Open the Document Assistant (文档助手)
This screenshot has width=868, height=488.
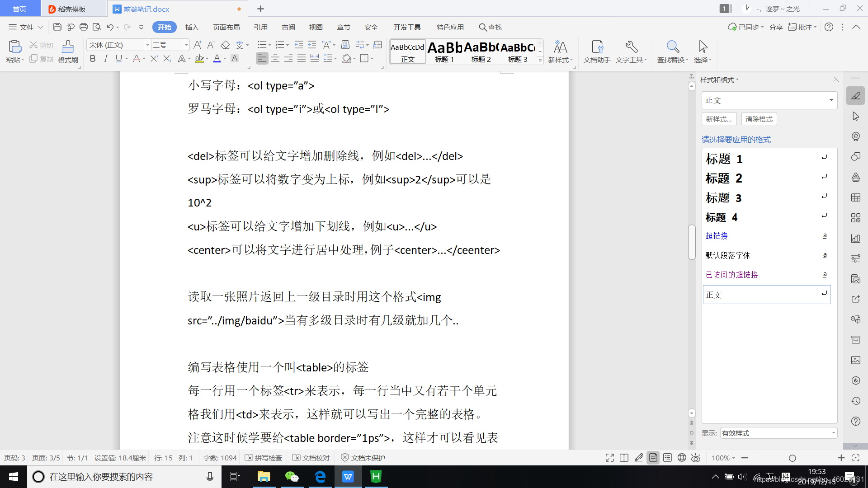597,52
